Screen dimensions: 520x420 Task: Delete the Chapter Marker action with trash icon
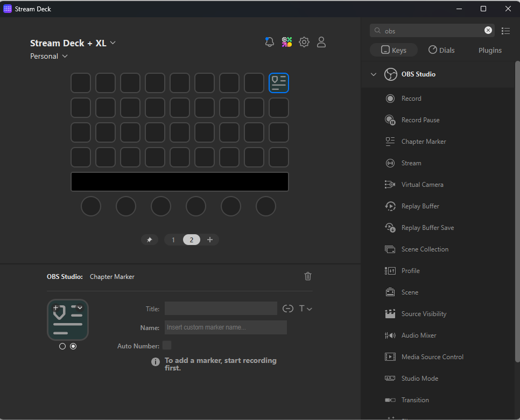(x=308, y=276)
